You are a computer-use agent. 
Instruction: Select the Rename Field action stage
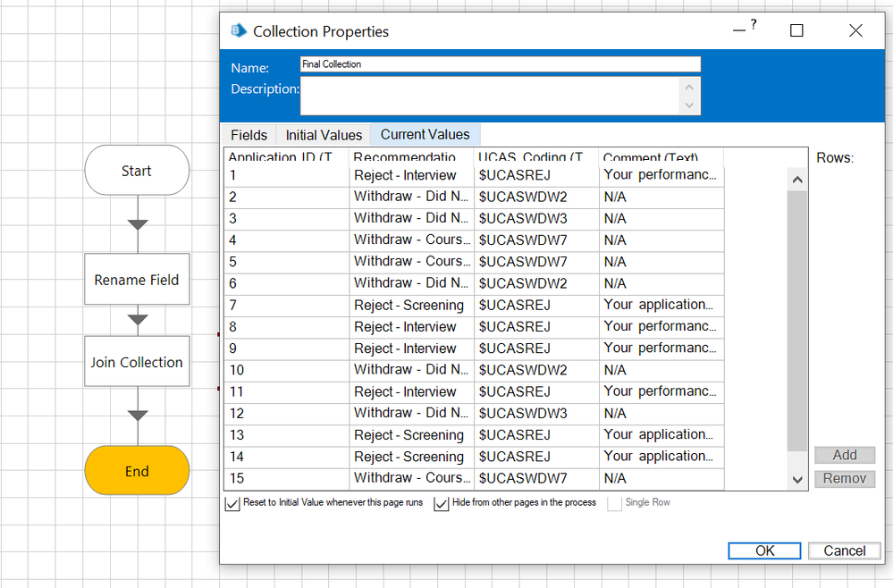[137, 280]
